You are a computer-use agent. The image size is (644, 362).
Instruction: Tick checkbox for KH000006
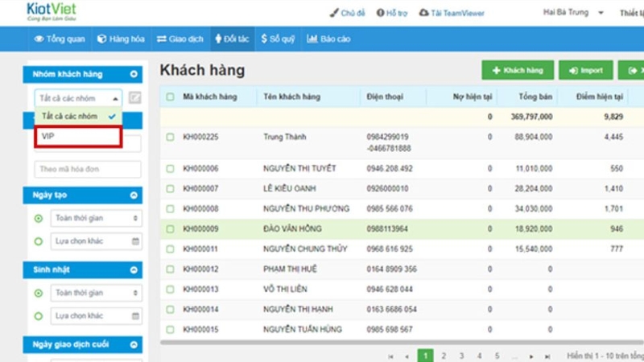[x=170, y=169]
